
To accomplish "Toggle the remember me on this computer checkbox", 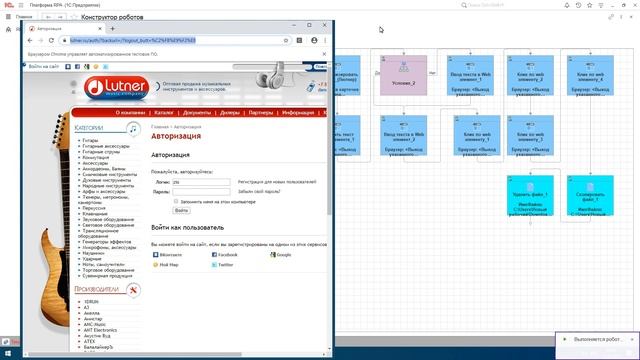I will 176,201.
